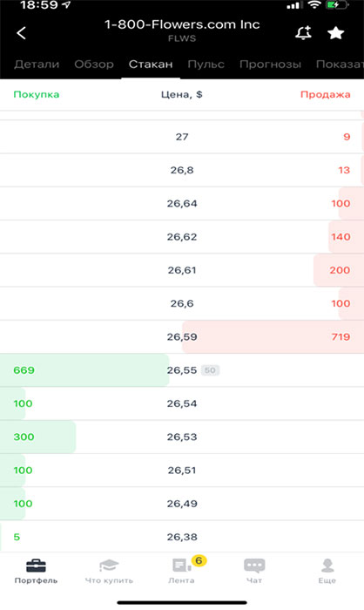Open Чат speech bubble icon
The width and height of the screenshot is (364, 610).
254,566
